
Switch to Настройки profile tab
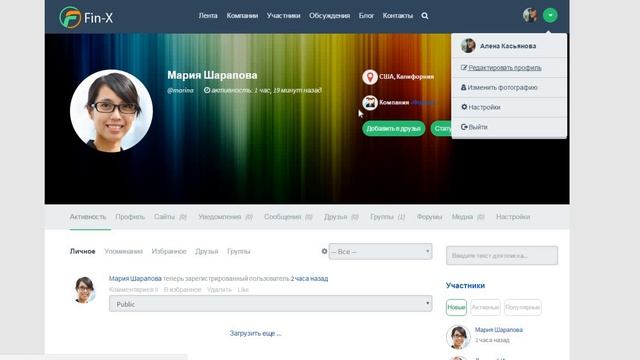coord(513,217)
